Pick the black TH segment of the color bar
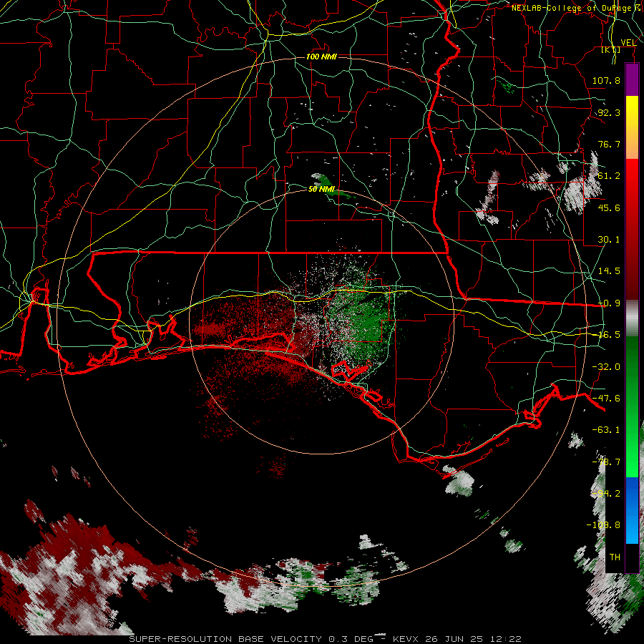This screenshot has width=644, height=644. pos(632,557)
